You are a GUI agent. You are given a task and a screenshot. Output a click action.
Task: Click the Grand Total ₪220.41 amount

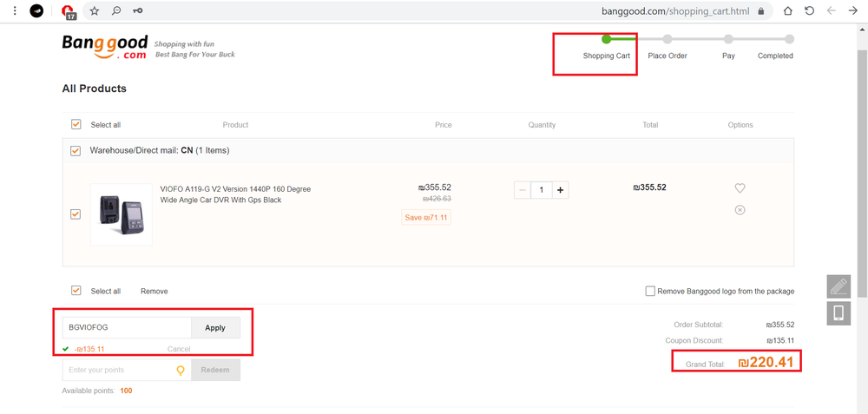pyautogui.click(x=766, y=363)
